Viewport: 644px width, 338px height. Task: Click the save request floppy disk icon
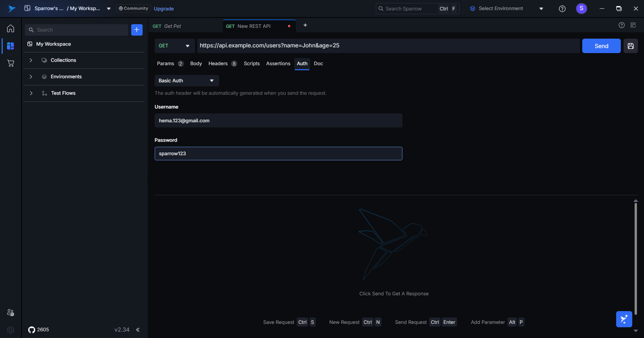(631, 46)
